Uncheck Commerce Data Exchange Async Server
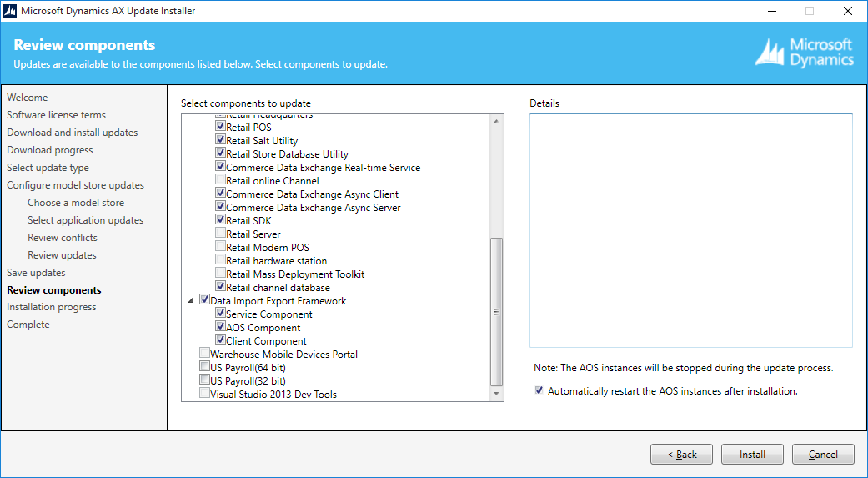 point(220,206)
